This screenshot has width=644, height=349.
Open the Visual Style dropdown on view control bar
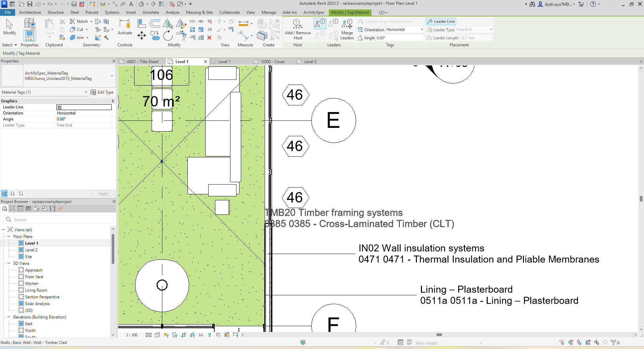[158, 335]
